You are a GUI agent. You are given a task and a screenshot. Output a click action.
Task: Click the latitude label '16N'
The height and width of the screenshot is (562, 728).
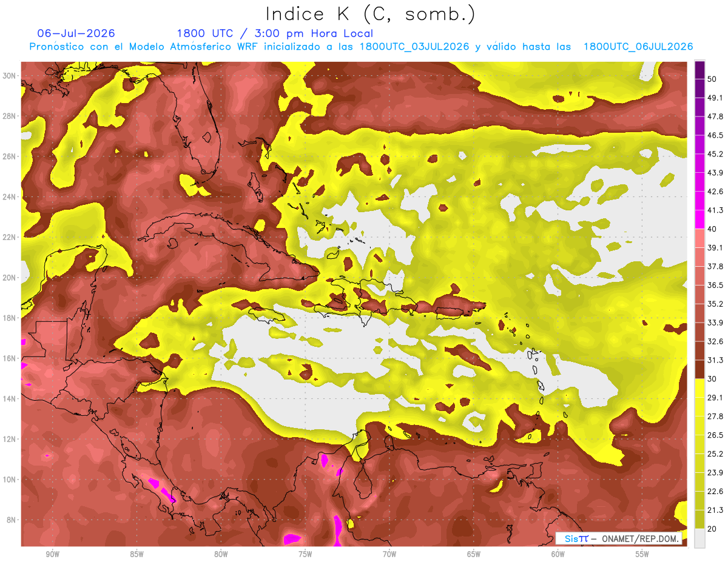(x=9, y=358)
